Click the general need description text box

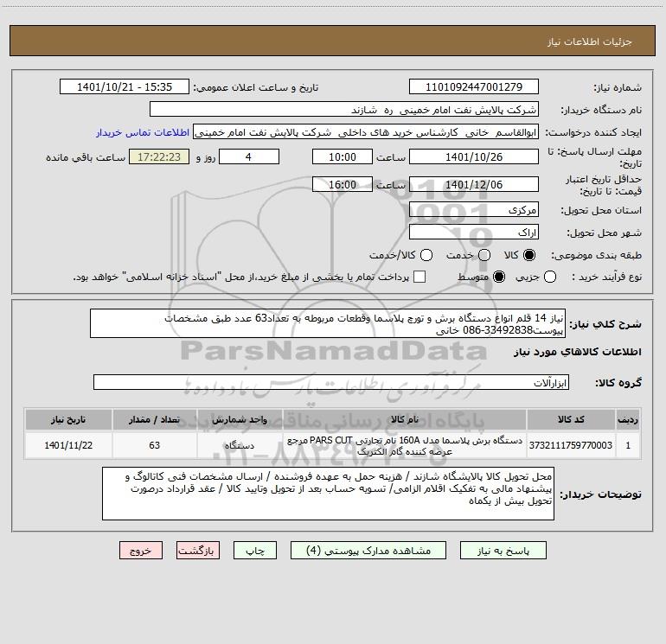(328, 323)
